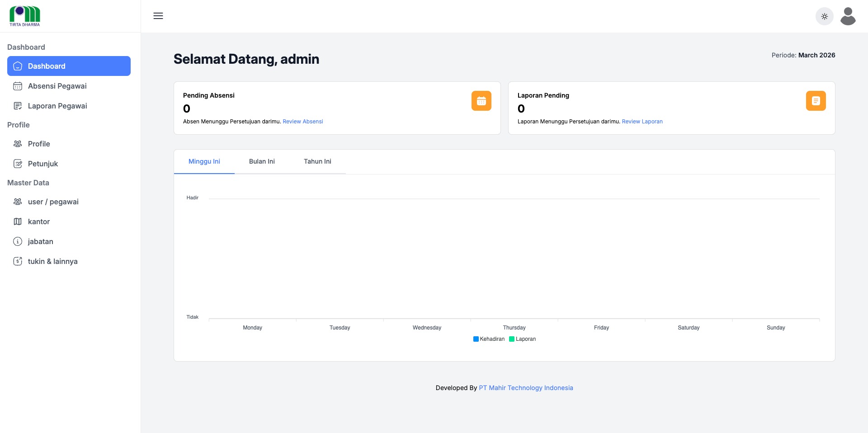The image size is (868, 433).
Task: Select jabatan in the sidebar
Action: click(x=40, y=241)
